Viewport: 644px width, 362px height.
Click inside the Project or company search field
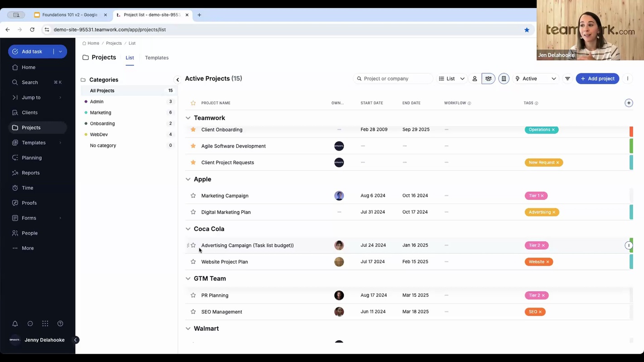click(393, 78)
